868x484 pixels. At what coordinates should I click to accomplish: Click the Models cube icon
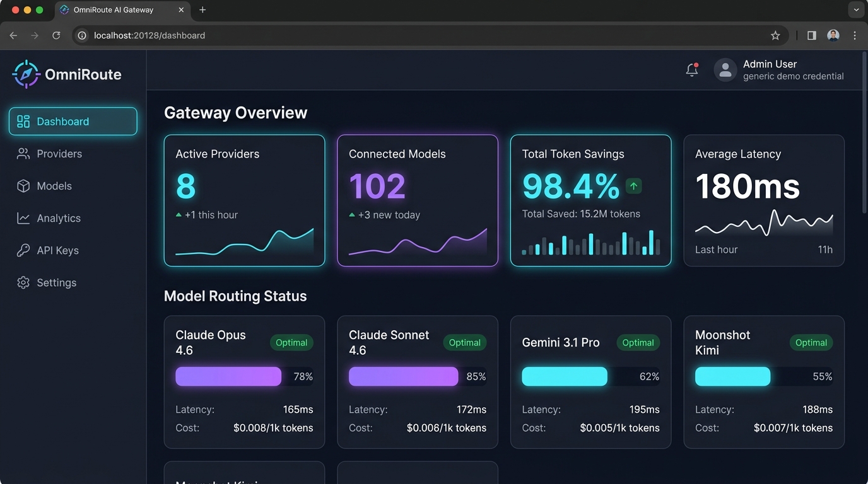(23, 186)
